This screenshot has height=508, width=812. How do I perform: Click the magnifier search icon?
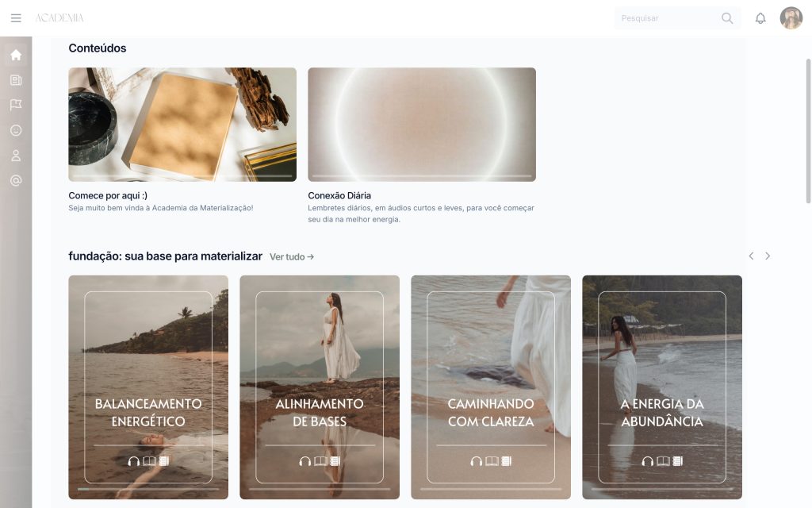(727, 18)
